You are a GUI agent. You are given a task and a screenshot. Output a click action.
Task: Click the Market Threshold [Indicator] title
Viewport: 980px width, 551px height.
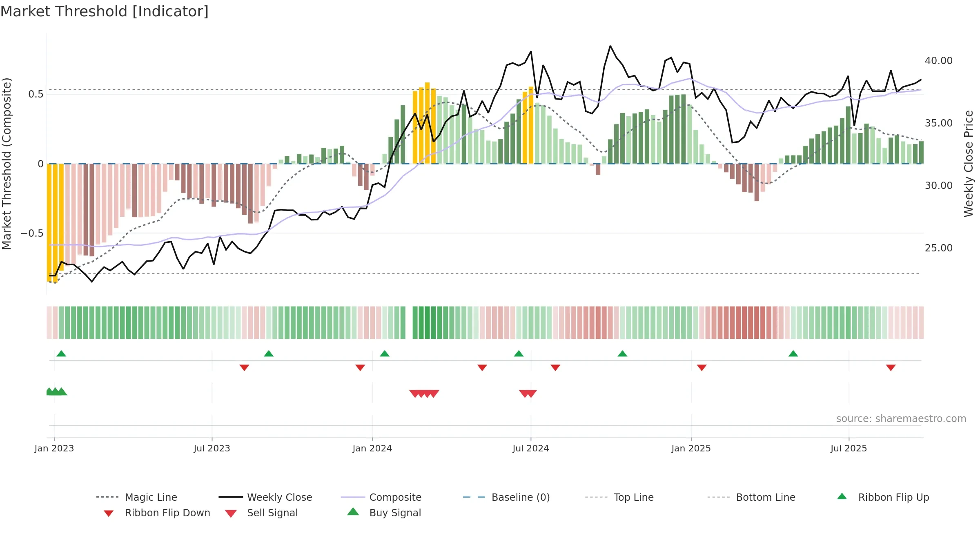pos(105,11)
